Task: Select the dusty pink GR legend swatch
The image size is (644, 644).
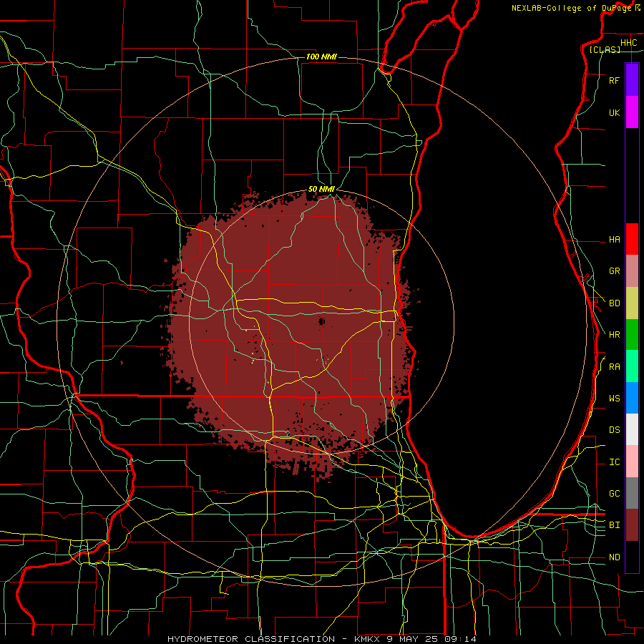Action: click(x=632, y=270)
